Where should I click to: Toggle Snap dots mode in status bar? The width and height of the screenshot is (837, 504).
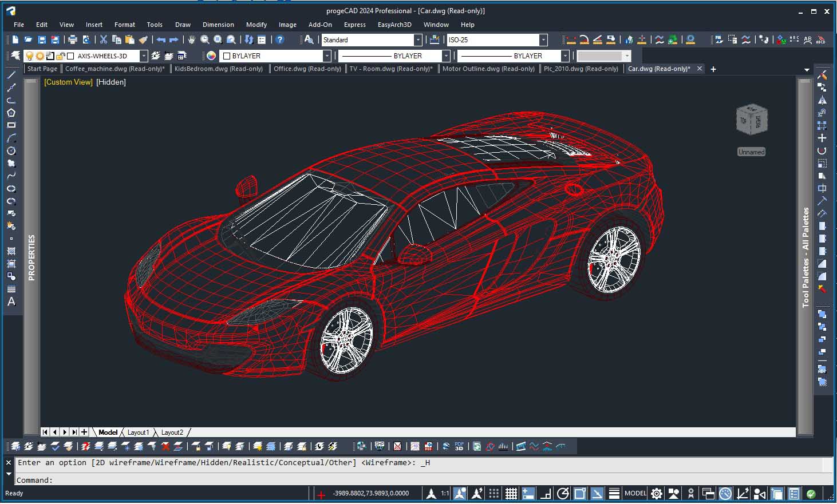coord(493,493)
